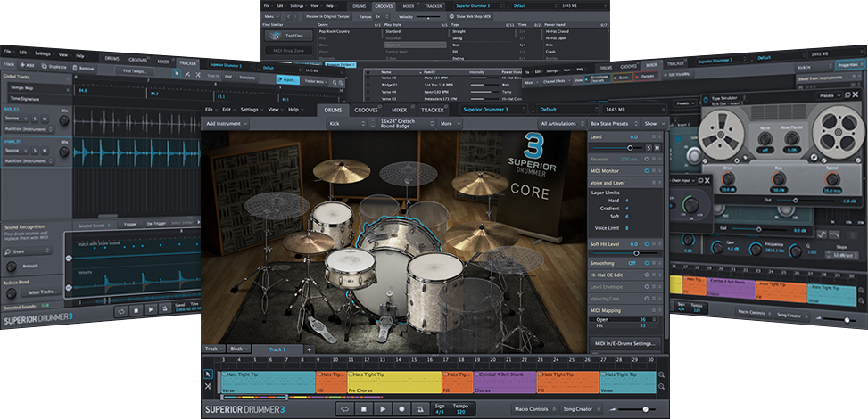Open the File menu in front drums window
This screenshot has width=868, height=419.
coord(210,110)
